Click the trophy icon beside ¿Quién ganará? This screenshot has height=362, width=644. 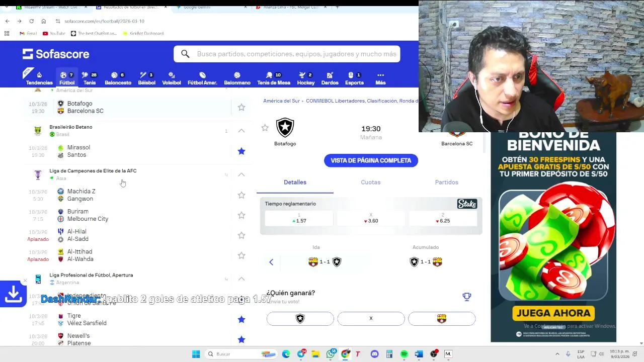tap(467, 297)
